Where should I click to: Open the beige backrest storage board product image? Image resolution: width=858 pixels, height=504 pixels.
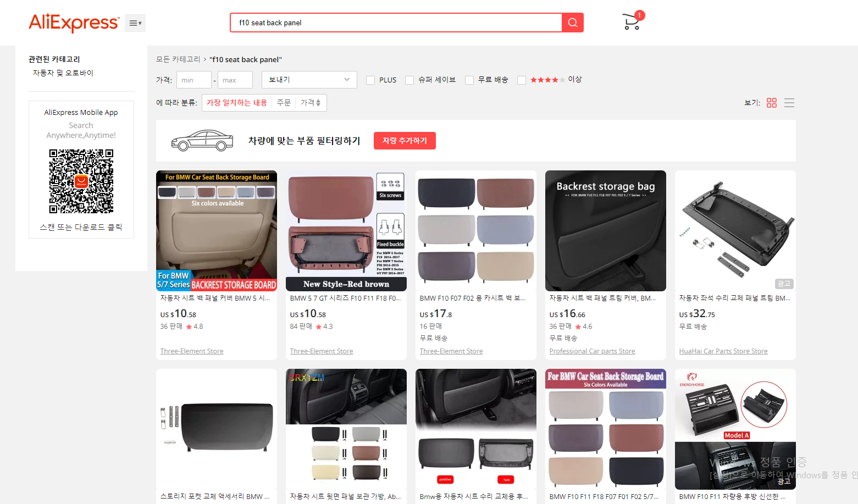[217, 231]
